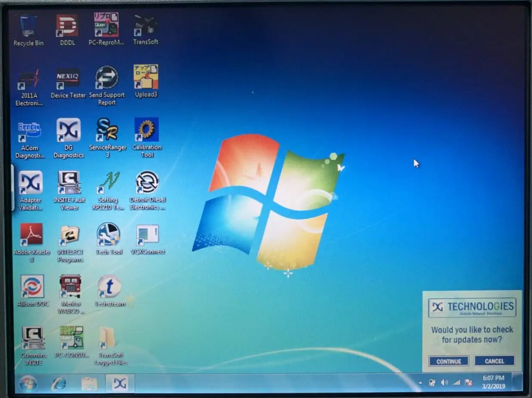
Task: Open Adobe Reader 8 shortcut
Action: click(32, 243)
